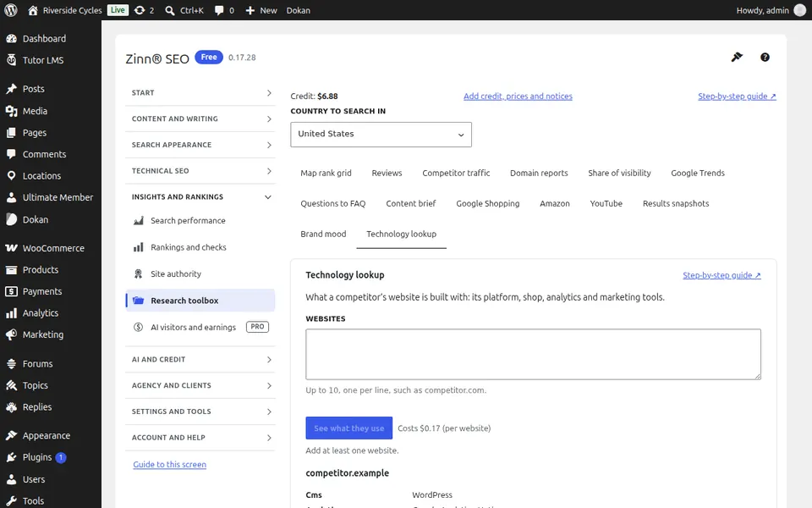Switch to the Competitor traffic tab
The width and height of the screenshot is (812, 508).
(456, 173)
